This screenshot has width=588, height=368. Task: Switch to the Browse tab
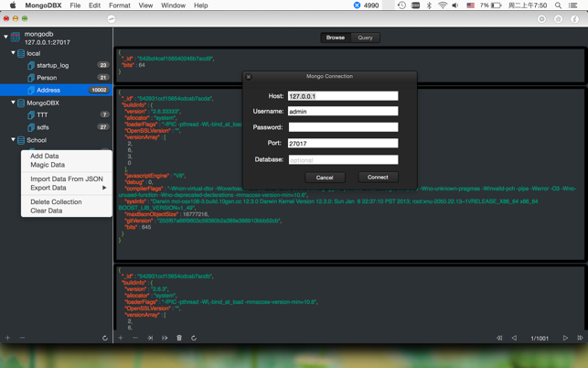point(336,38)
